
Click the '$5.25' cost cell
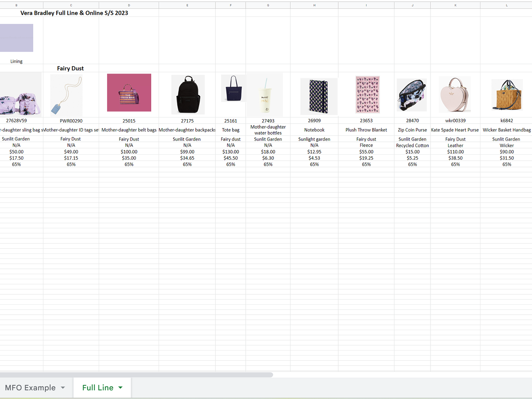click(x=413, y=158)
